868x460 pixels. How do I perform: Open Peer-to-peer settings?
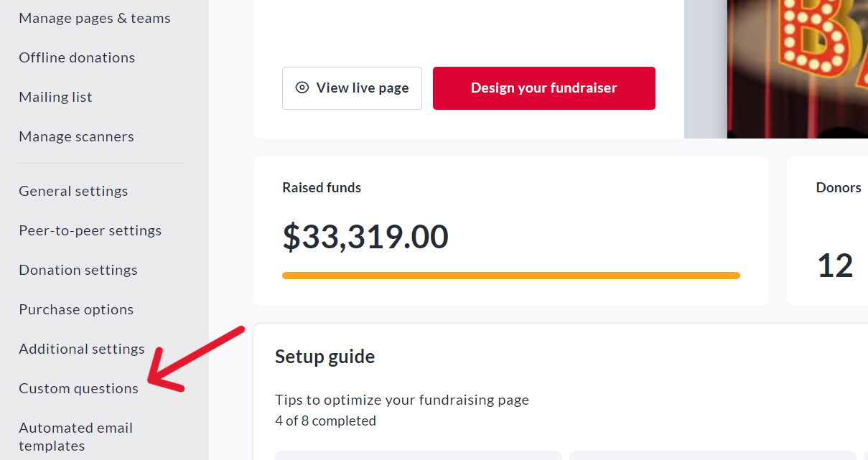pyautogui.click(x=90, y=230)
